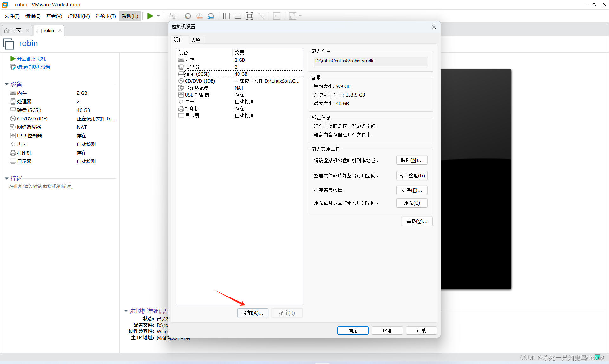
Task: Open the 帮助(H) menu
Action: (x=130, y=16)
